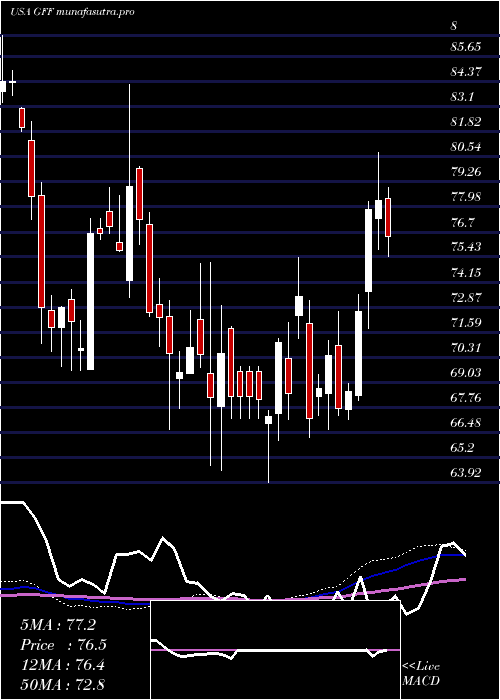500x700 pixels.
Task: Pick the 74.15 price level label
Action: click(466, 272)
